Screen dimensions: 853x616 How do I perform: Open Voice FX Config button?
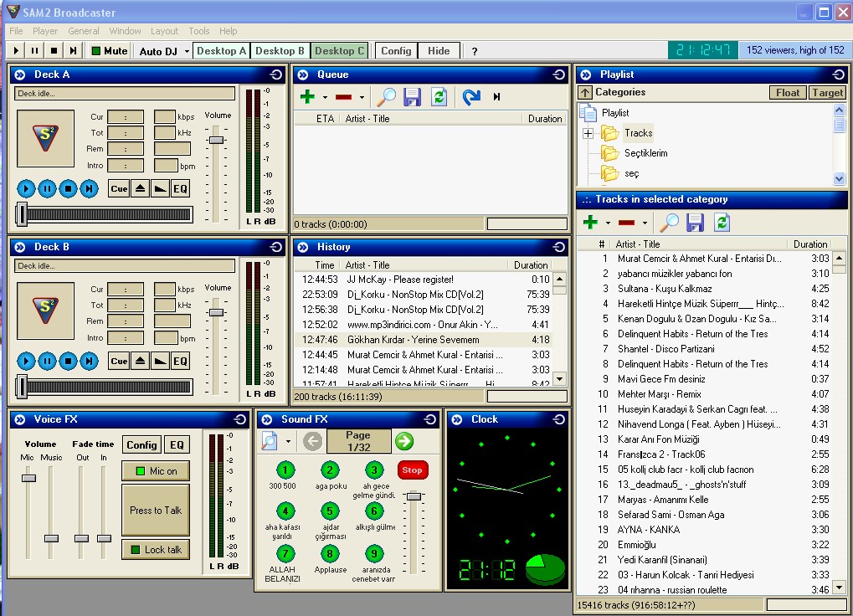(141, 444)
